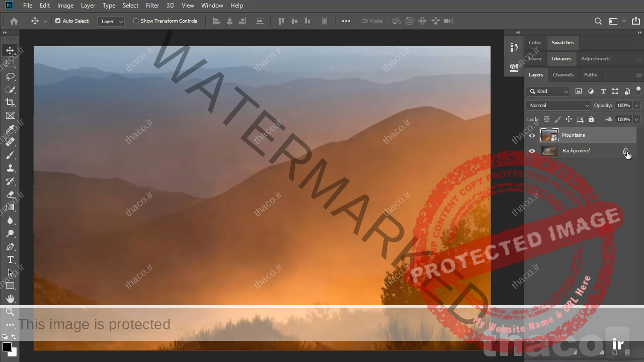Click the Fill value field
Screen dimensions: 644x362
point(623,119)
